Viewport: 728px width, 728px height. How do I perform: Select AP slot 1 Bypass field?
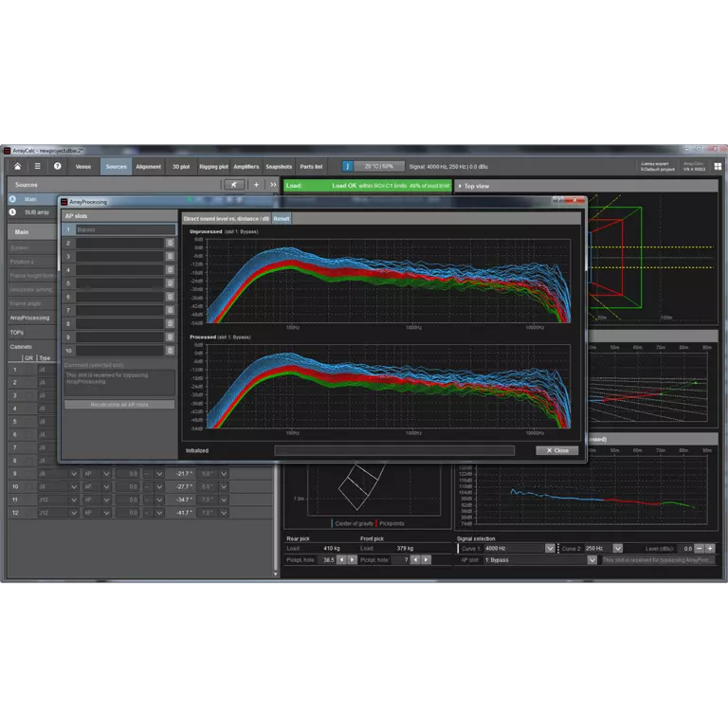click(x=126, y=229)
